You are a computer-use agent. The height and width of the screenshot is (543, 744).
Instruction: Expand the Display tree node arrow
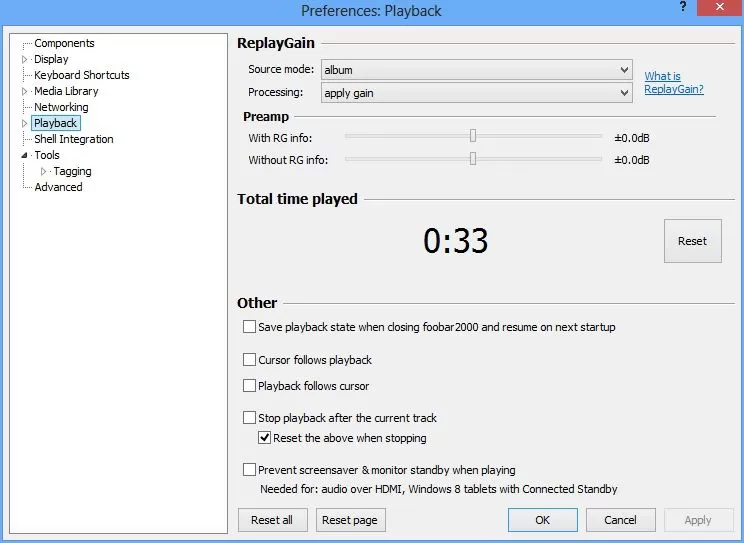tap(25, 59)
